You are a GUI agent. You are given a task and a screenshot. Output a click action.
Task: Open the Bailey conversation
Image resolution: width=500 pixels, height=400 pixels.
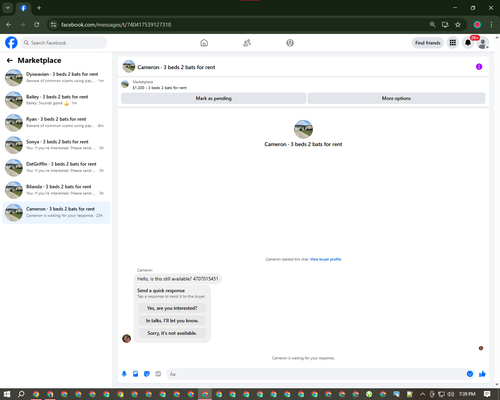(56, 100)
